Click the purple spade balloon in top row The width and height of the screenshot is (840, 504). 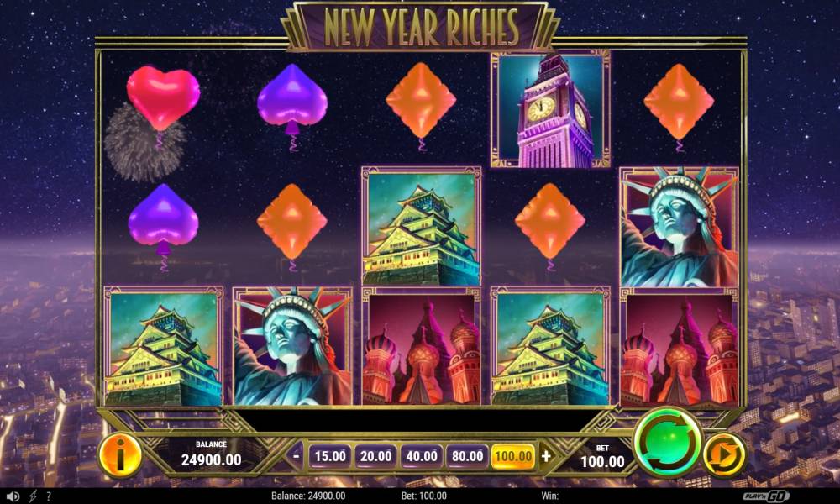[292, 106]
